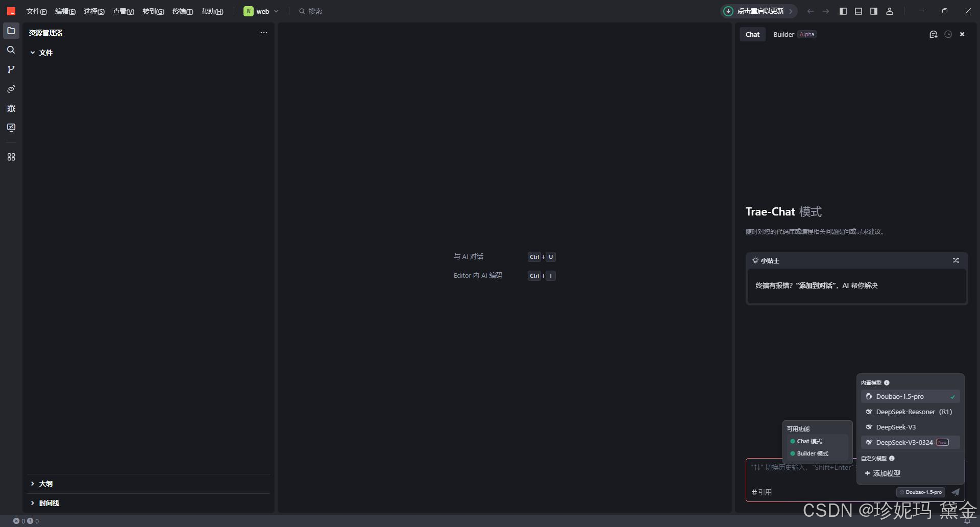This screenshot has height=527, width=980.
Task: Select the Doubao-1.5-pro model
Action: 910,396
